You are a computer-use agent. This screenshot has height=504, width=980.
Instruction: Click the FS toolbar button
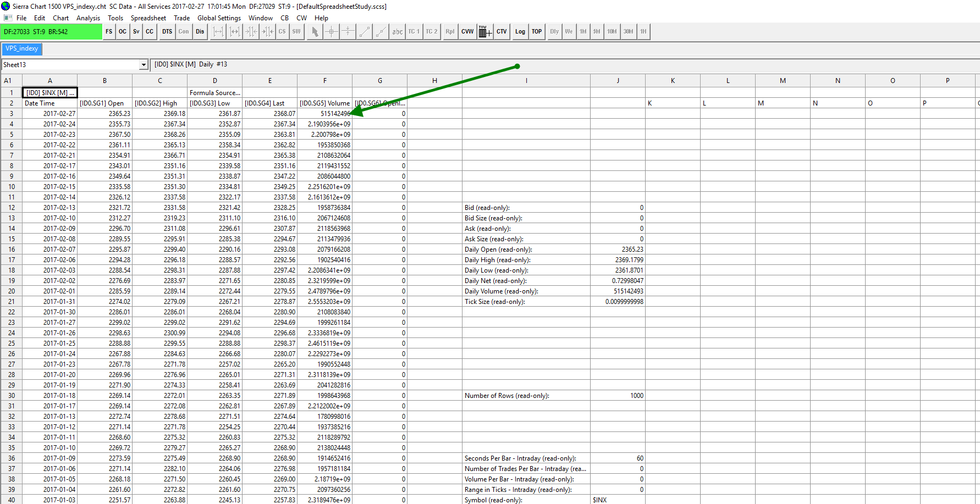point(109,32)
